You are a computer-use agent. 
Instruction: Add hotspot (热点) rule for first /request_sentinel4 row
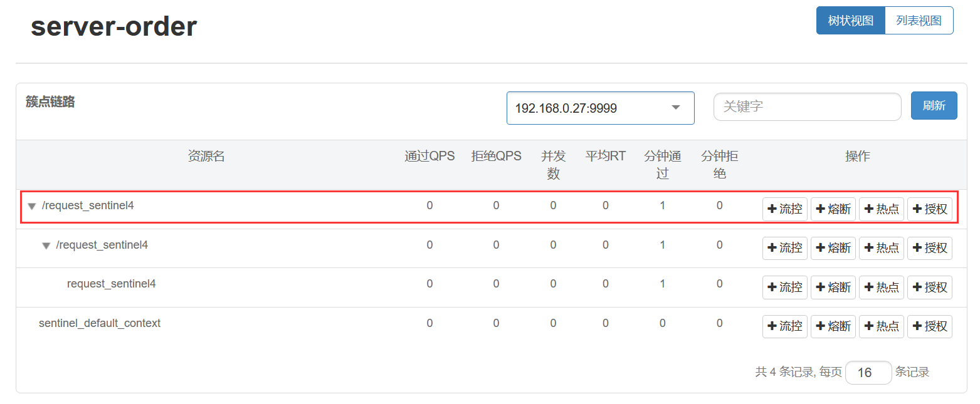pos(881,209)
